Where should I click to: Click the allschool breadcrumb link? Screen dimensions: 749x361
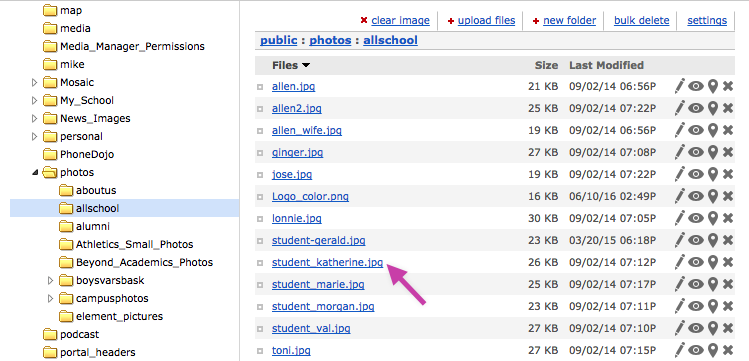pyautogui.click(x=390, y=40)
